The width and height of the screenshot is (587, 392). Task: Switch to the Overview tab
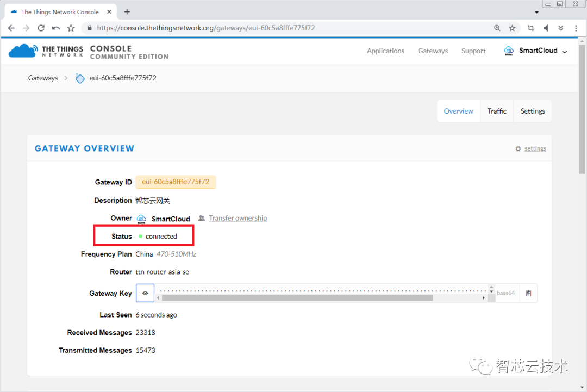point(459,111)
